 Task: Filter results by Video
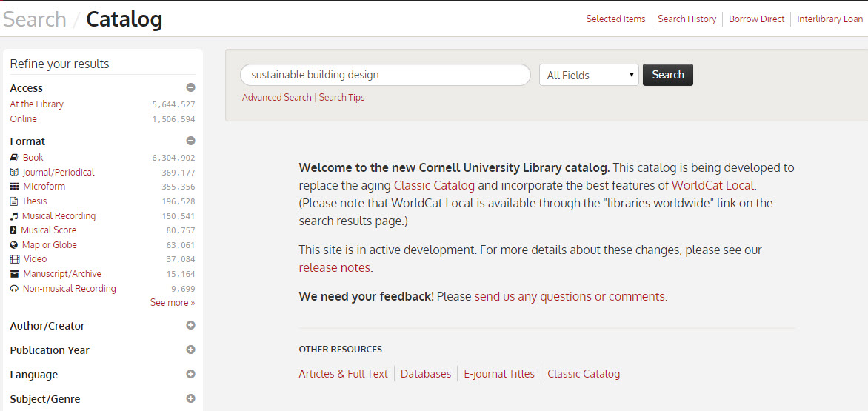click(x=36, y=259)
